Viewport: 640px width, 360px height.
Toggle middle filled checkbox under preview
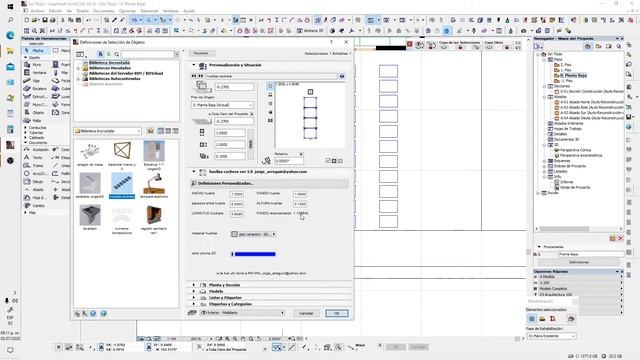pos(334,161)
